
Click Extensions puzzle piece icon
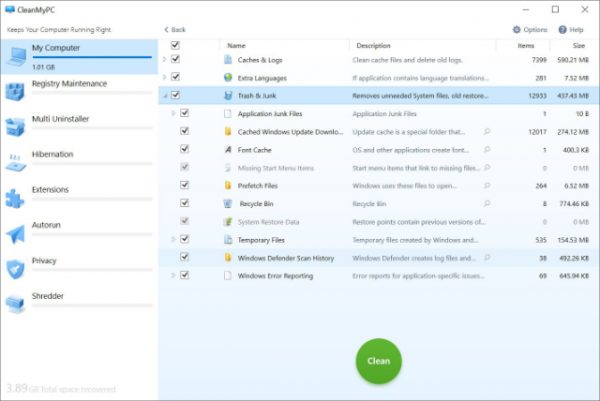(15, 198)
